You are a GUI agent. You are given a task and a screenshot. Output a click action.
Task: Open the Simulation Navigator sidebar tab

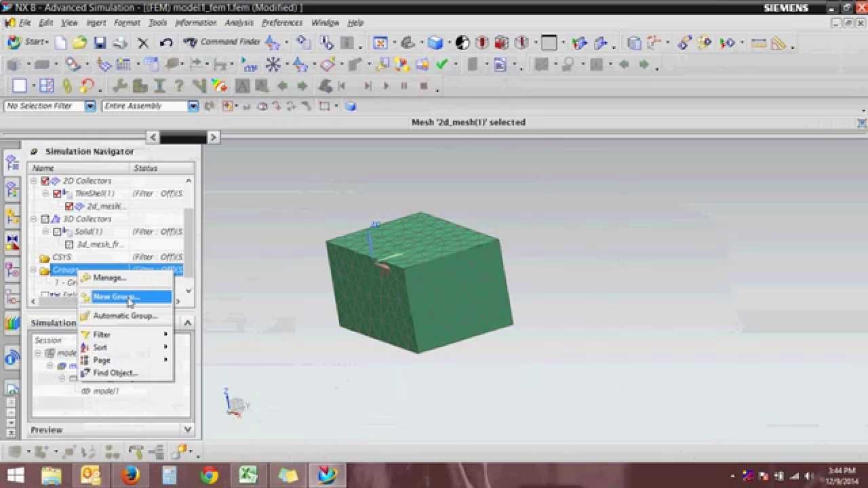tap(12, 163)
